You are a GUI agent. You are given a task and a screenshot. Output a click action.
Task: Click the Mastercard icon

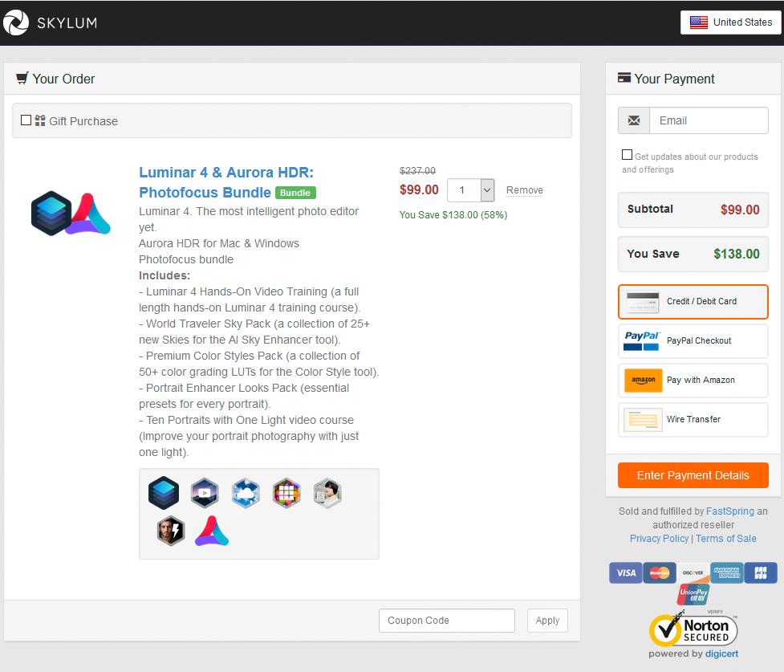(x=660, y=573)
